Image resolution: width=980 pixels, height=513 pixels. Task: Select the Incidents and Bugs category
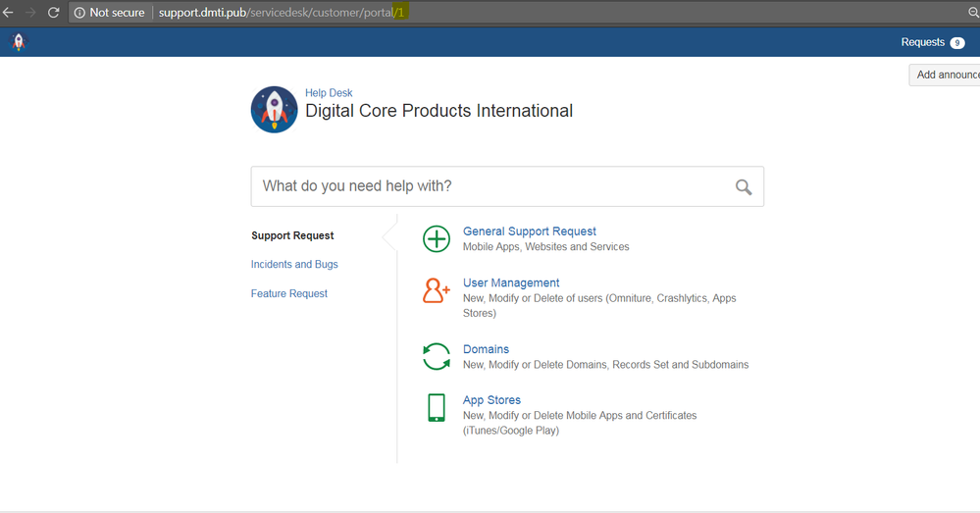click(294, 264)
